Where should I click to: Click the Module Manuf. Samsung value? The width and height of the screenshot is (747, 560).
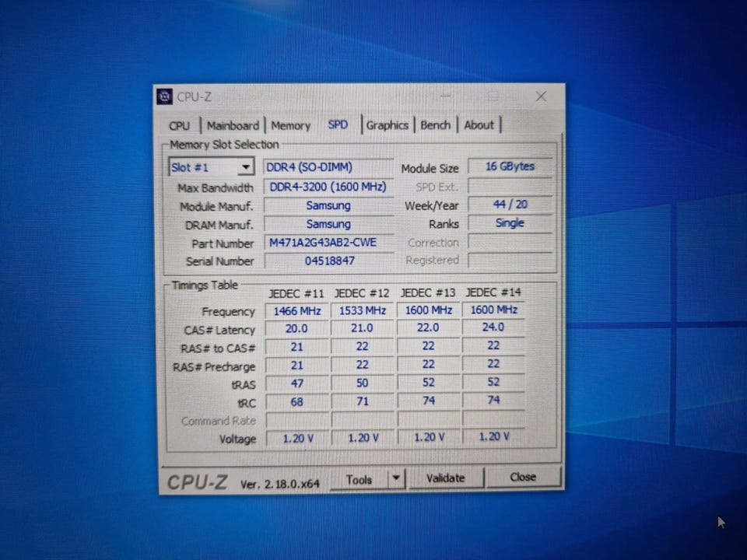328,205
